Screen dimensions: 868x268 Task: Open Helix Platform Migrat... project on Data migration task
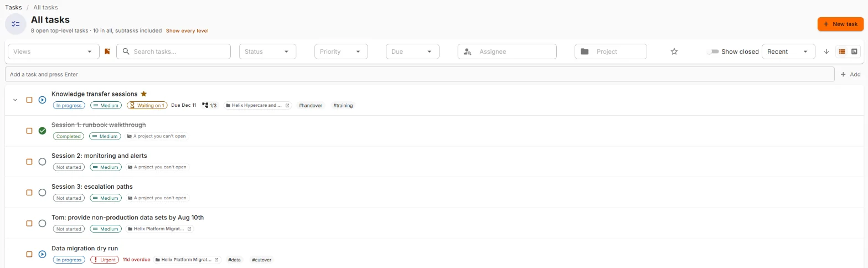(187, 260)
